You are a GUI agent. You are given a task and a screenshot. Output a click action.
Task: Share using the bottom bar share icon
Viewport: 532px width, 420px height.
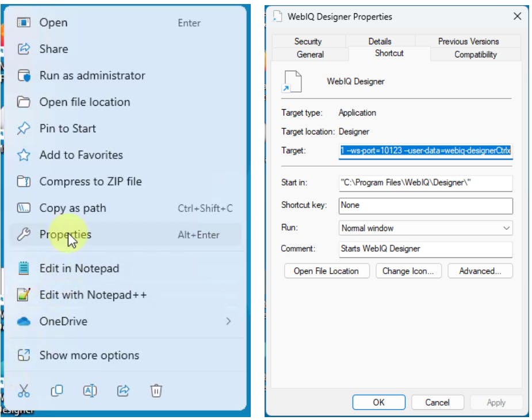pyautogui.click(x=123, y=391)
